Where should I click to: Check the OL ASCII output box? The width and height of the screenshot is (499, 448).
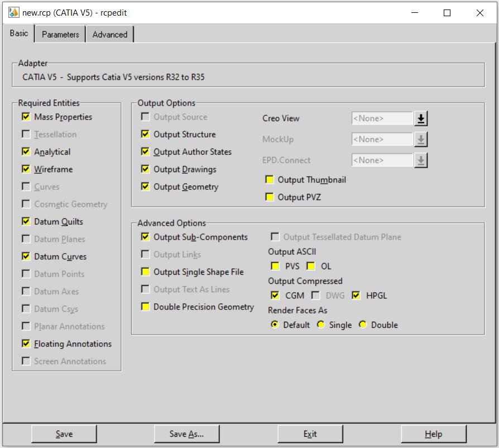(310, 266)
